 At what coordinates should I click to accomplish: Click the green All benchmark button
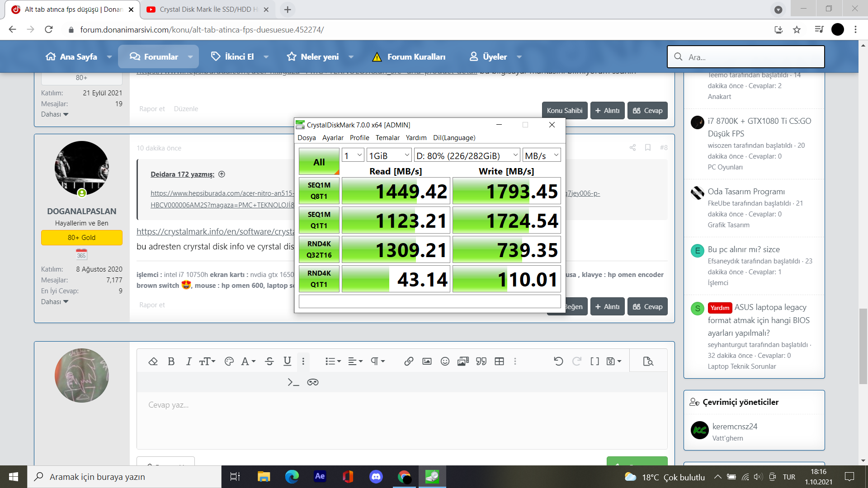tap(319, 162)
